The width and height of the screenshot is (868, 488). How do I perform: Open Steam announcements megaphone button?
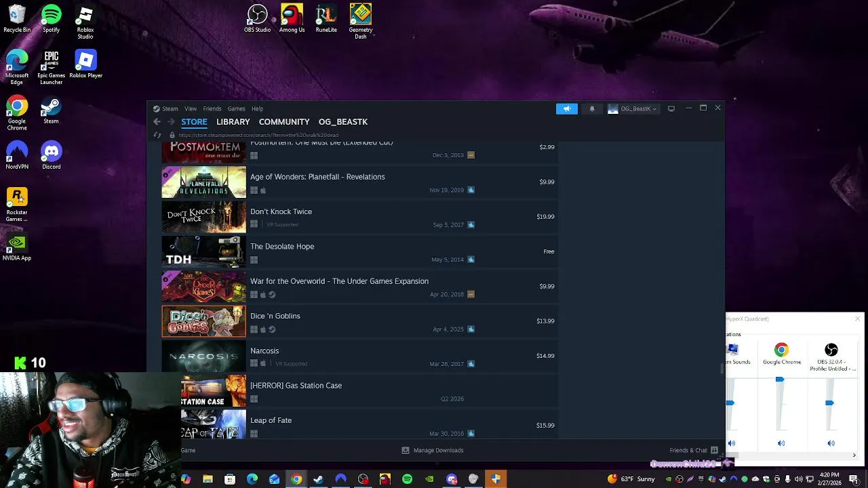[567, 108]
